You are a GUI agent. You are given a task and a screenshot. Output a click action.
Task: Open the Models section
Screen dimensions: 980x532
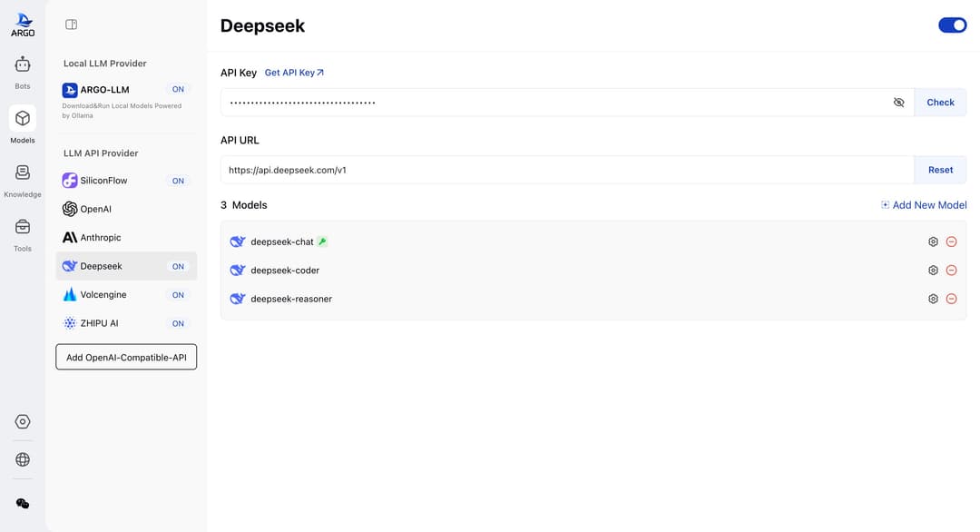[23, 125]
